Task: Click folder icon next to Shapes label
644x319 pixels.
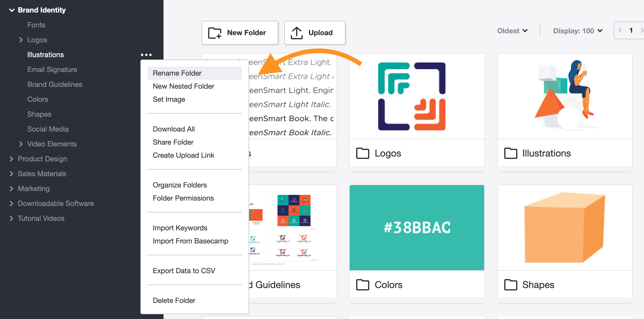Action: click(x=511, y=285)
